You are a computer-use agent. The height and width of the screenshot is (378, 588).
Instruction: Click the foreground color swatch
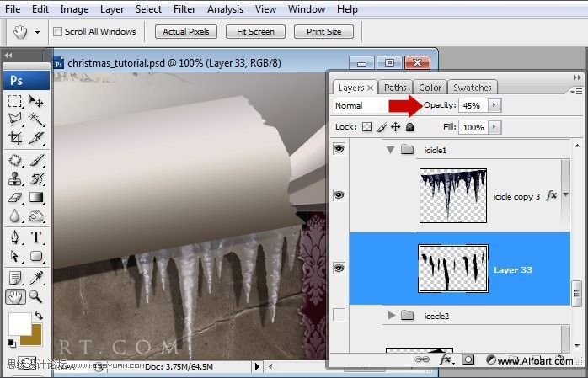point(19,324)
